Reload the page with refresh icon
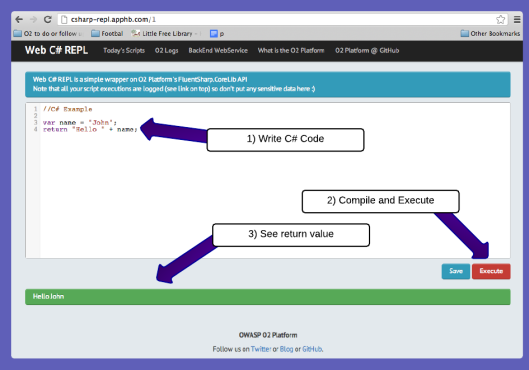Image resolution: width=529 pixels, height=370 pixels. pyautogui.click(x=48, y=20)
